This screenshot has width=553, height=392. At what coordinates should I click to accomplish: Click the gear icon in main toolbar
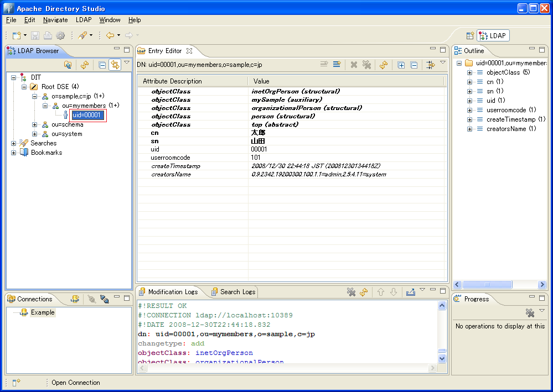pyautogui.click(x=61, y=35)
